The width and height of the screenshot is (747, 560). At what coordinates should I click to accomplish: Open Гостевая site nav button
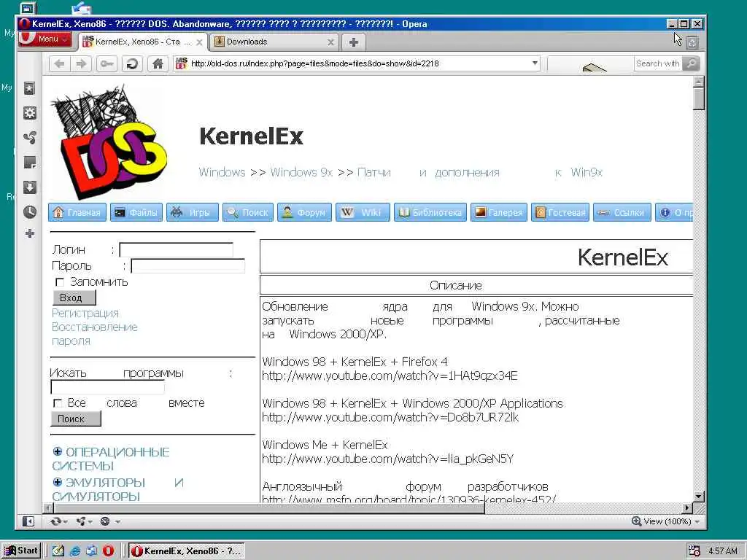click(x=560, y=212)
